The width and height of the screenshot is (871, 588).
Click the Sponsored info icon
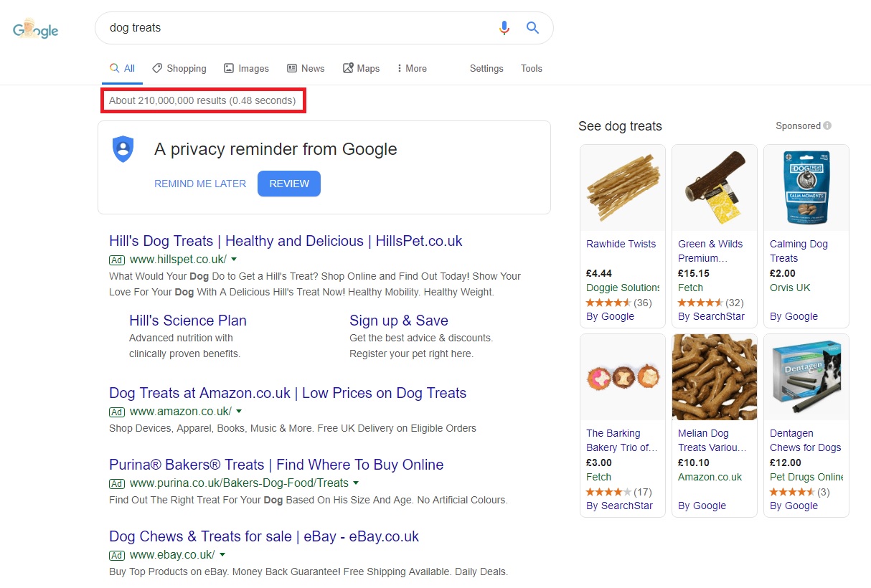[827, 125]
